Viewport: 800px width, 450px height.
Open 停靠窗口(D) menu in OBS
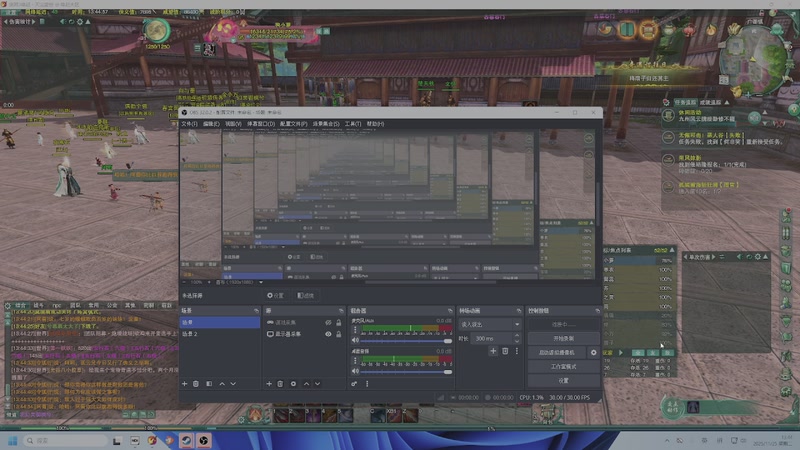click(261, 124)
